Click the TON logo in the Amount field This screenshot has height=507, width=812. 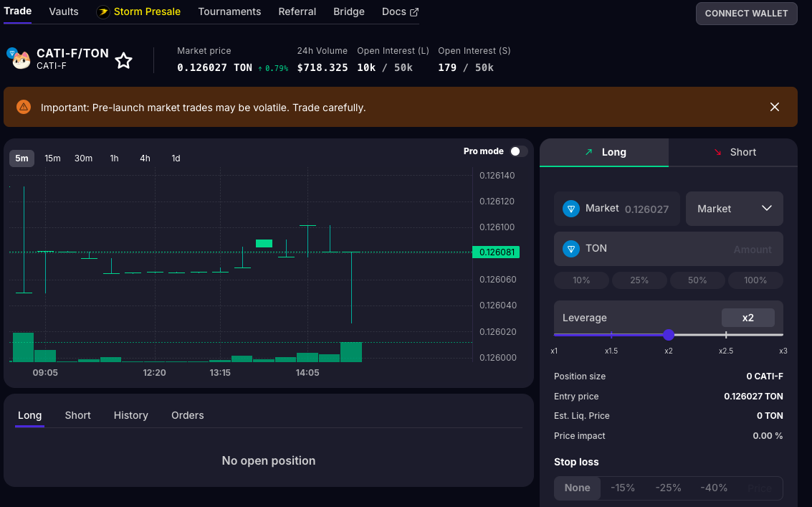(570, 249)
